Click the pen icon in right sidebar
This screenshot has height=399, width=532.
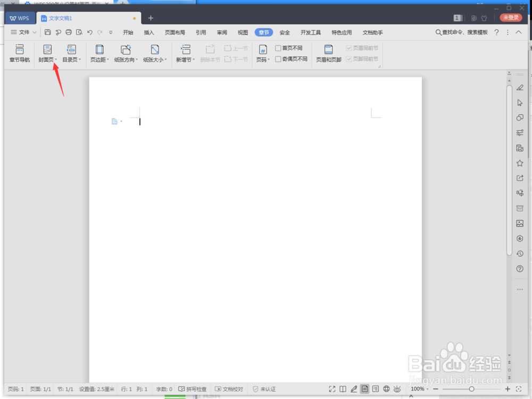click(x=520, y=88)
